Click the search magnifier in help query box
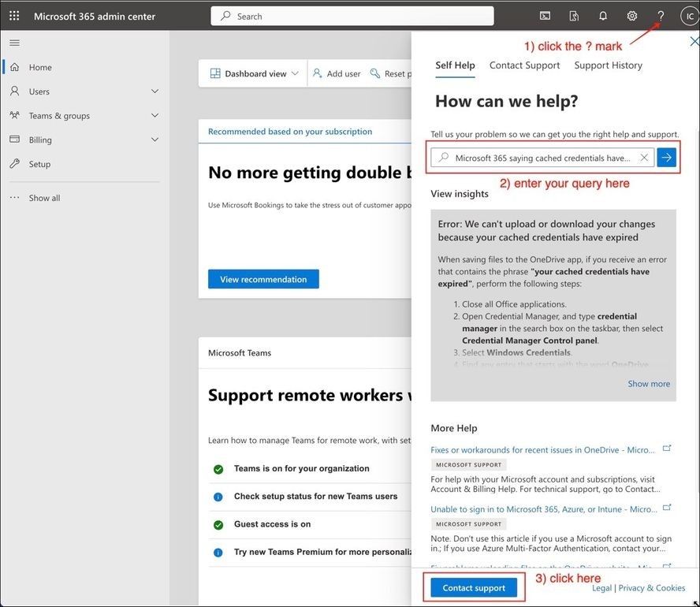This screenshot has width=700, height=607. (x=443, y=157)
